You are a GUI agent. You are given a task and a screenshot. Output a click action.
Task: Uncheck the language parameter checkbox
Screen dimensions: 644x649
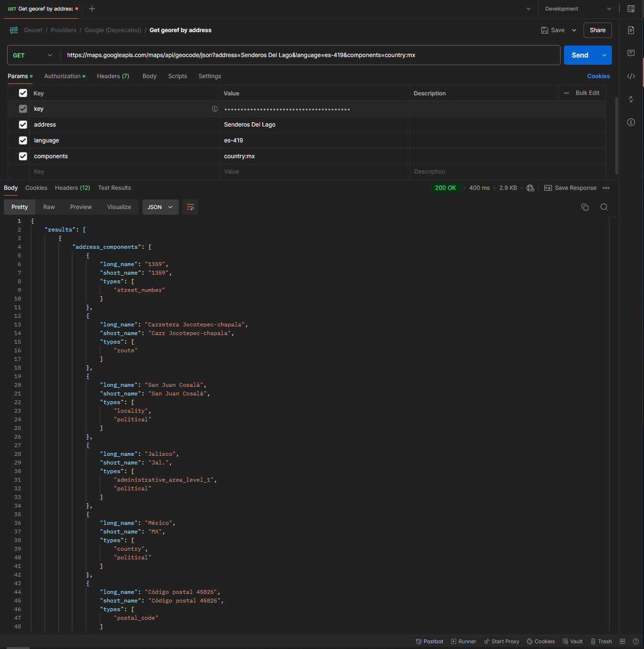click(x=23, y=140)
